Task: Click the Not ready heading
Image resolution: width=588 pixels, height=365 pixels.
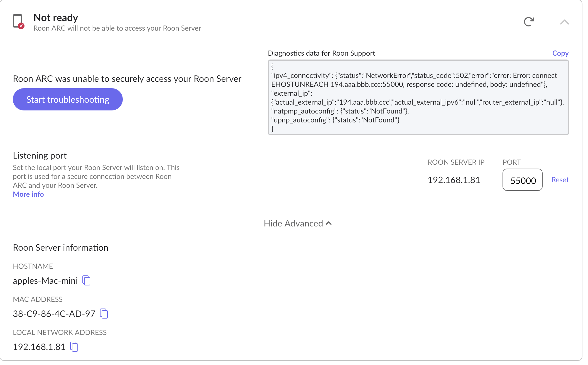Action: point(56,18)
